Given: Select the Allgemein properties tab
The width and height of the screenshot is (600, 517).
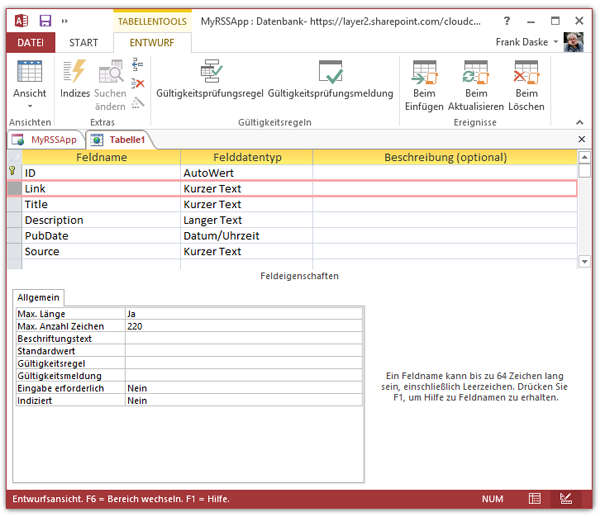Looking at the screenshot, I should click(39, 297).
